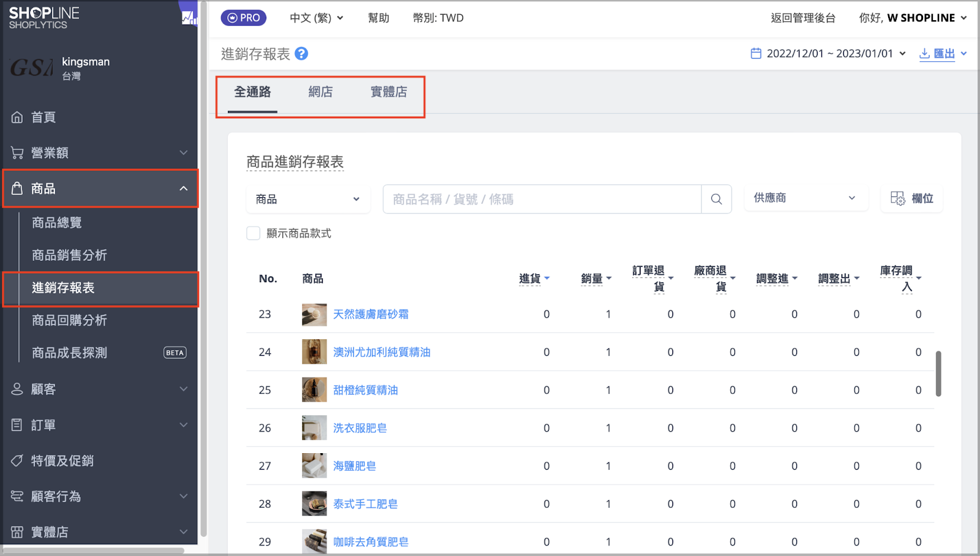Click 返回管理後台 link
This screenshot has height=556, width=980.
[x=802, y=18]
